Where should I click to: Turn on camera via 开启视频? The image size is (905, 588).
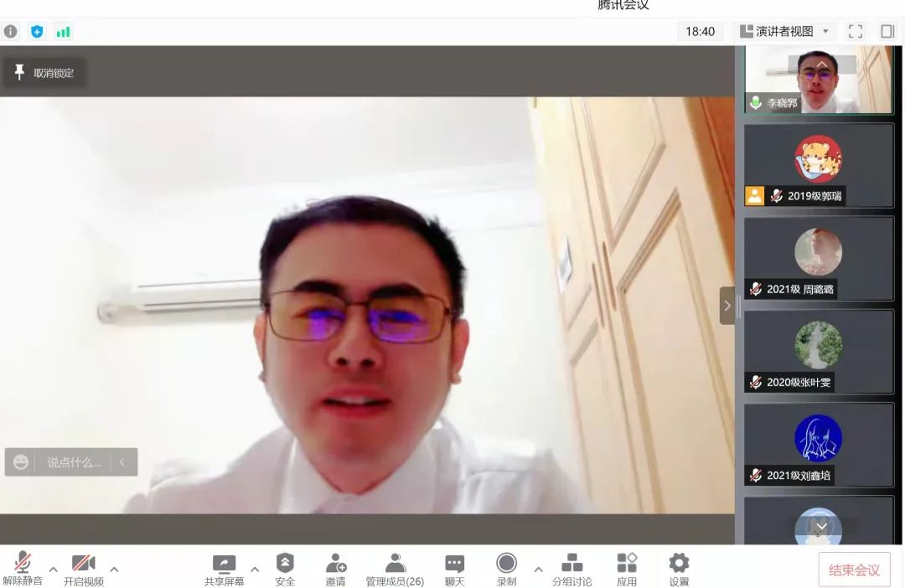tap(84, 570)
